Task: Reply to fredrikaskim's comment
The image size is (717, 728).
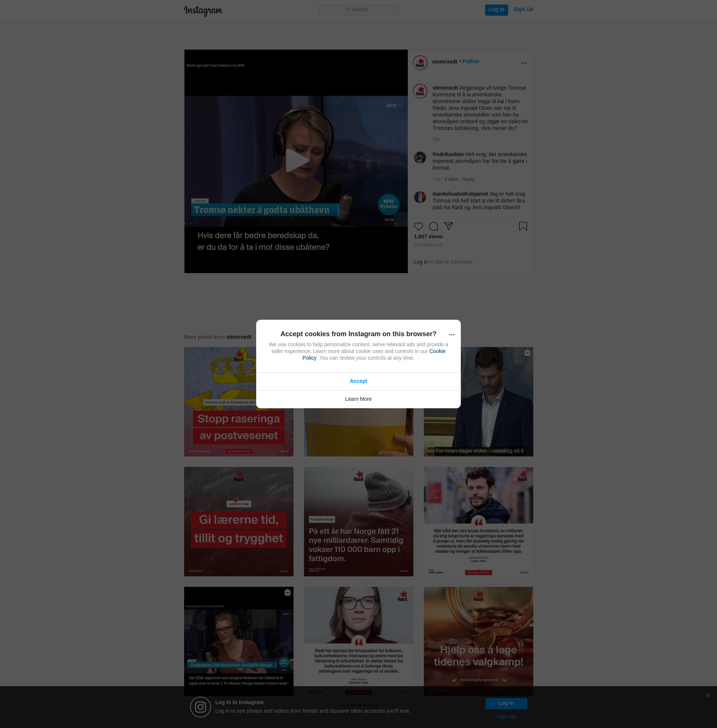Action: (x=468, y=179)
